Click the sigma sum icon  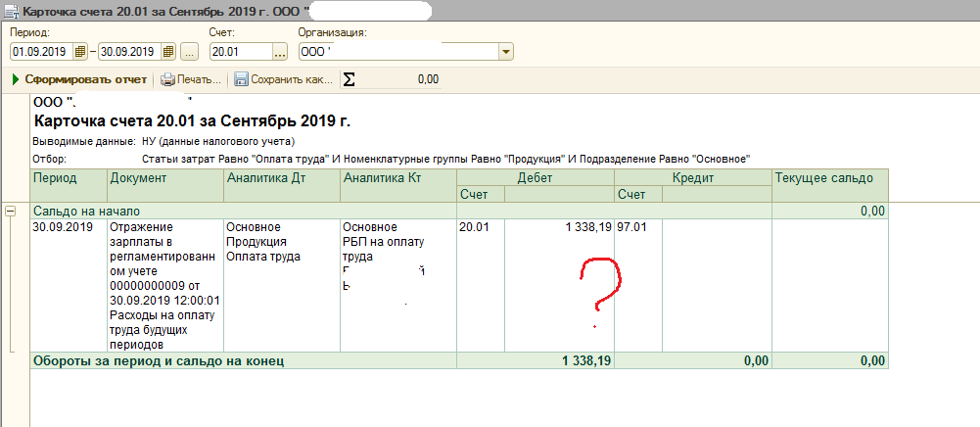coord(350,79)
